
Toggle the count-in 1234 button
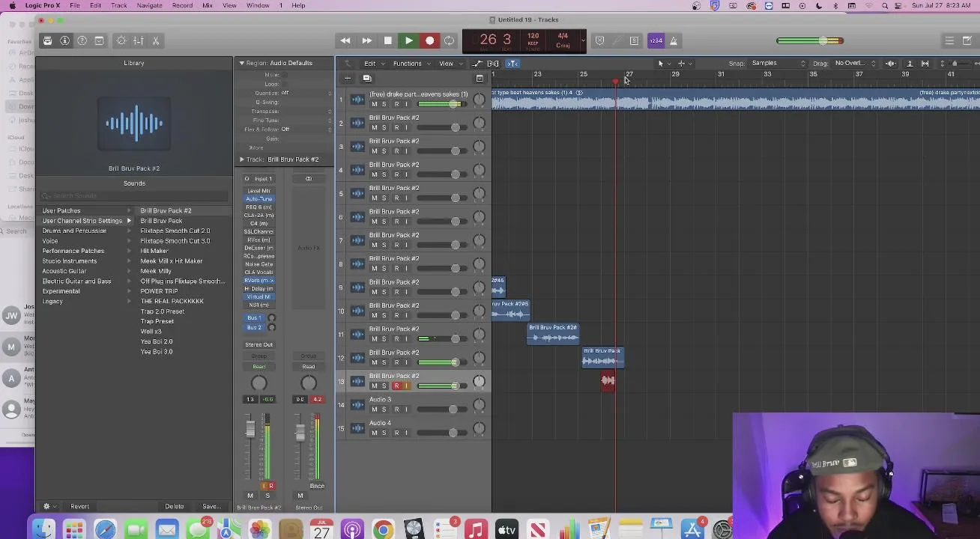point(656,40)
